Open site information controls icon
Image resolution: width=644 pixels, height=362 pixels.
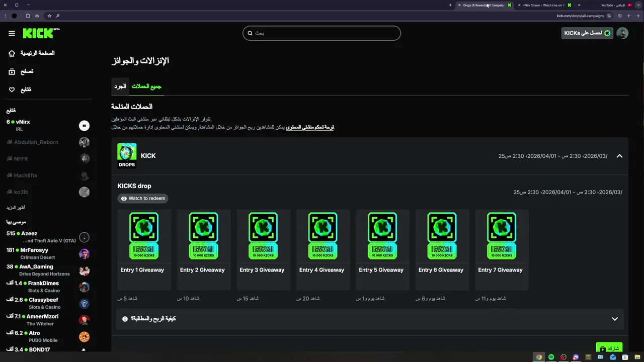[609, 16]
